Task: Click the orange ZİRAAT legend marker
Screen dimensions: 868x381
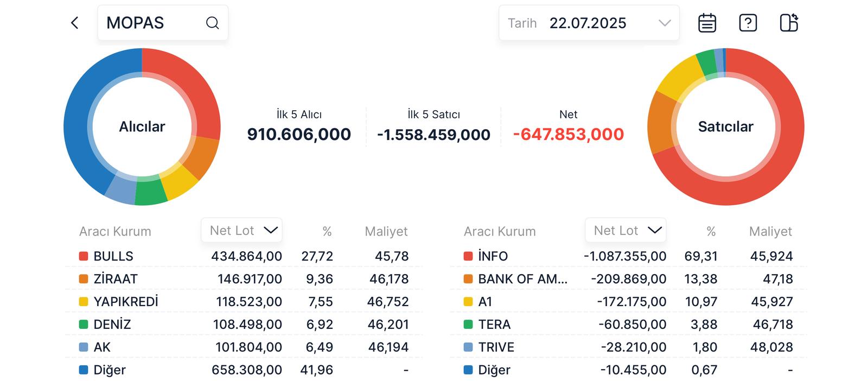Action: [x=84, y=279]
